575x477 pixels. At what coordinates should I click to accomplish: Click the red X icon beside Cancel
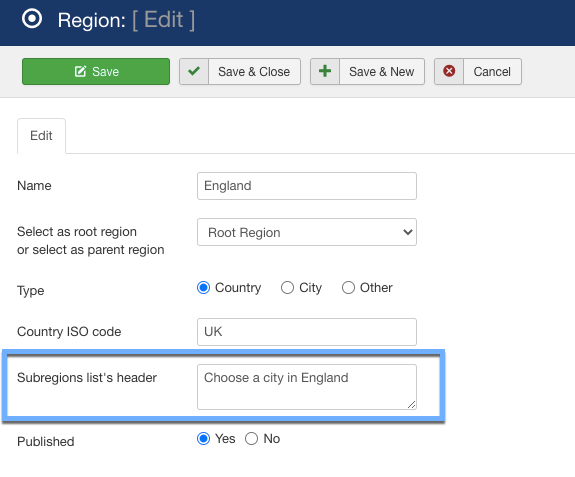[x=449, y=71]
